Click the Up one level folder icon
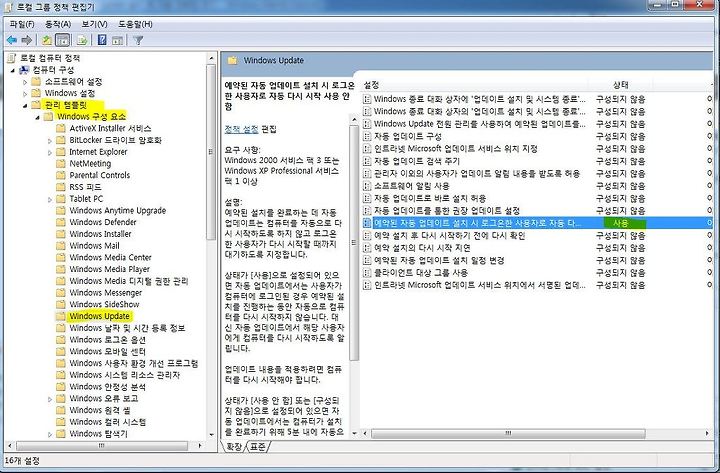This screenshot has width=720, height=473. 46,40
